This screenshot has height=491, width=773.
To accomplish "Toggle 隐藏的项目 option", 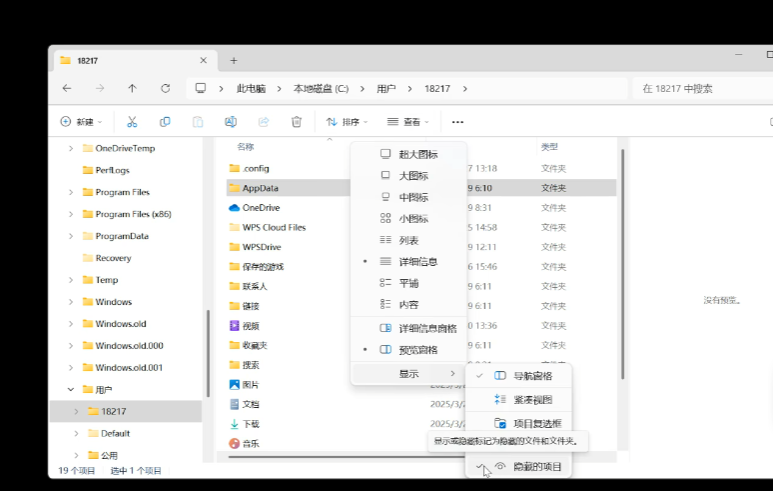I will click(x=519, y=466).
